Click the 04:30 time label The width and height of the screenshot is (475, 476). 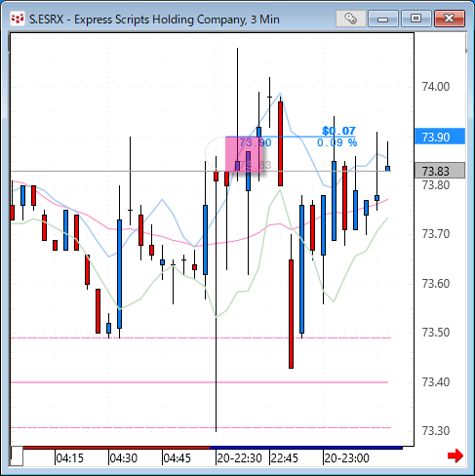pos(123,458)
